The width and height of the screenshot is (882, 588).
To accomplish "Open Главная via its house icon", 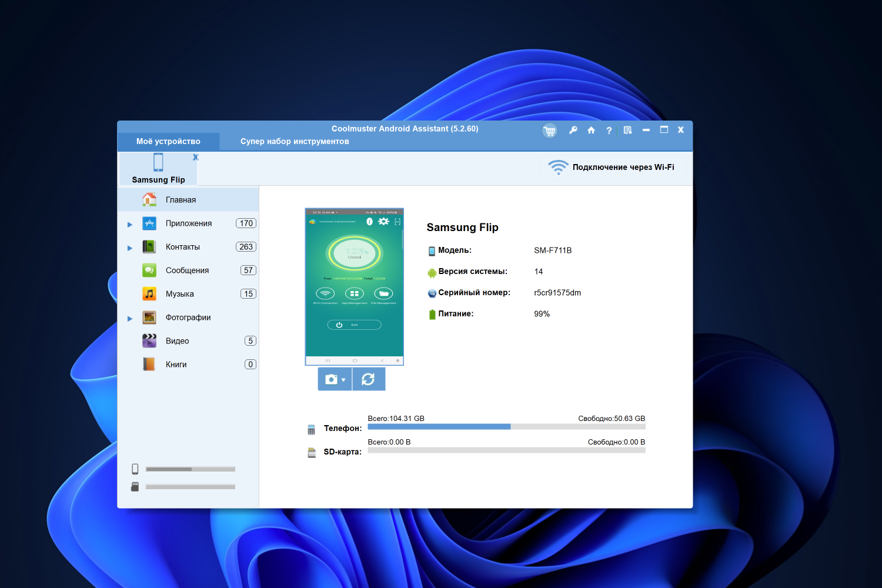I will tap(149, 199).
